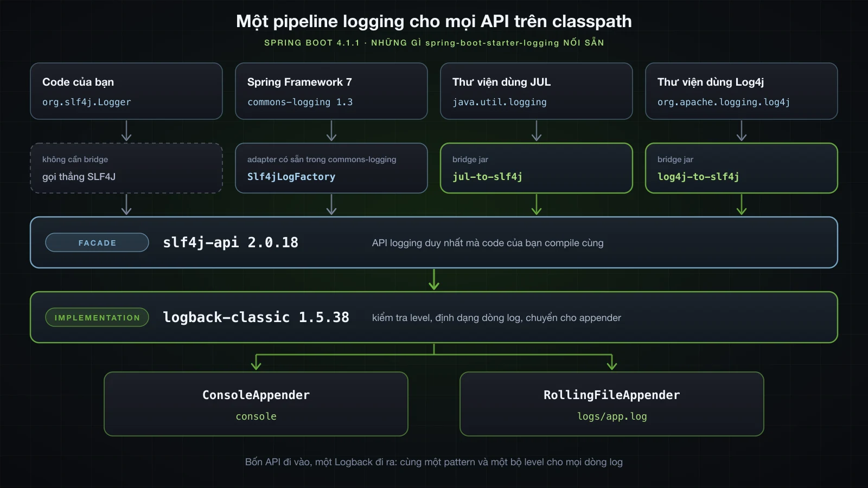Image resolution: width=868 pixels, height=488 pixels.
Task: Click the 'log4j-to-slf4j' bridge jar name
Action: click(x=698, y=177)
